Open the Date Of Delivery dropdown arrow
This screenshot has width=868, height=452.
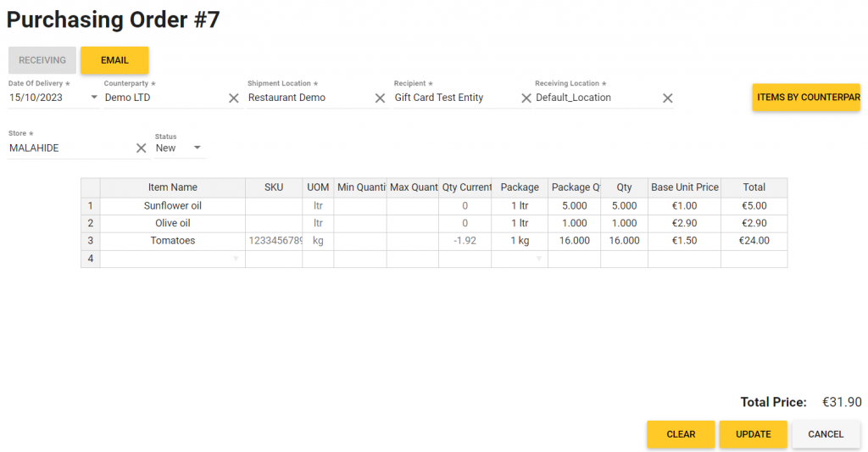(94, 98)
